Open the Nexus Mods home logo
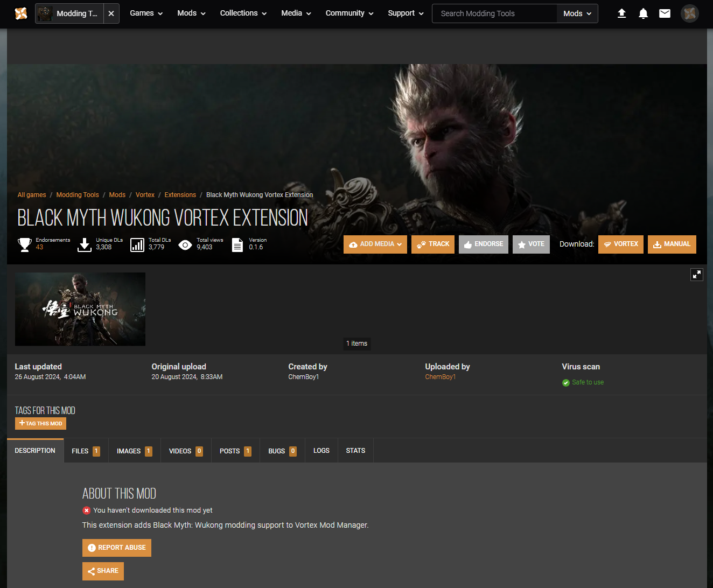The image size is (713, 588). 21,13
